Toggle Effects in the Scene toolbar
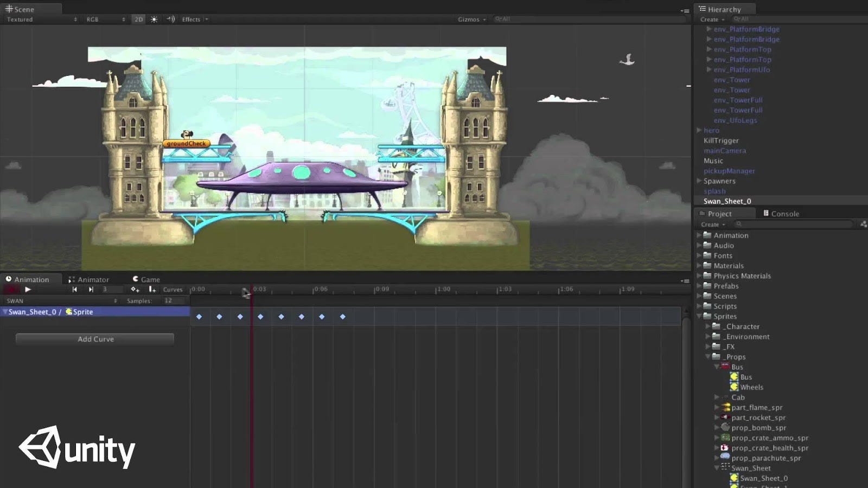This screenshot has width=868, height=488. [190, 19]
